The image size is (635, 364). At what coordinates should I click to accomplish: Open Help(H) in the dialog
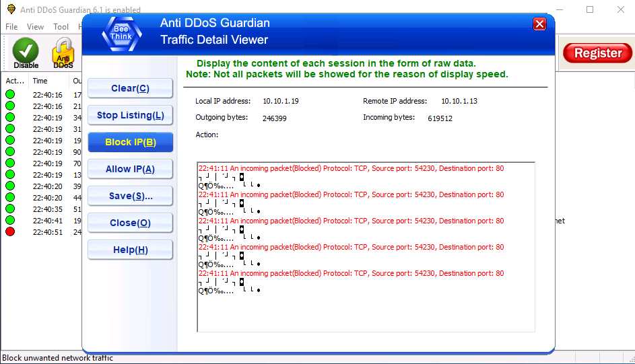point(130,250)
